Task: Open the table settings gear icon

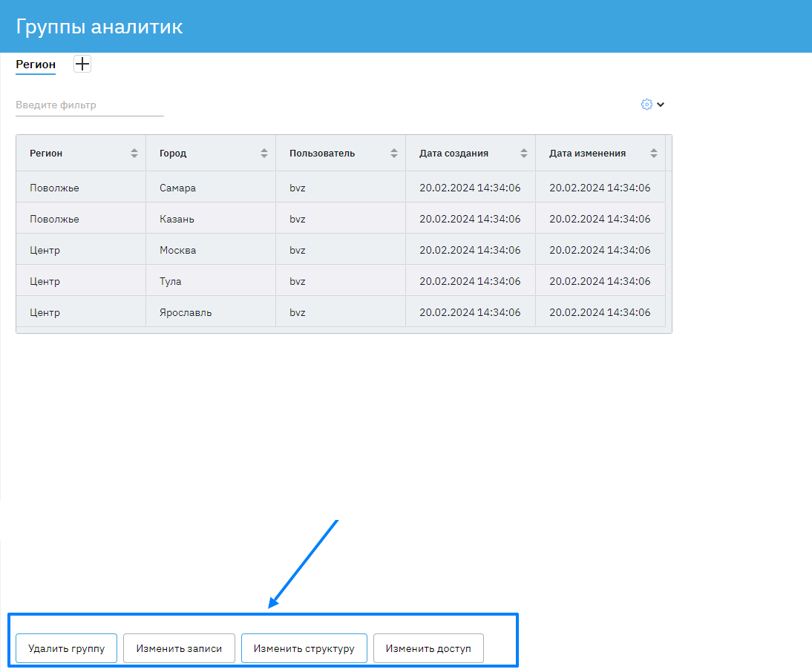Action: (646, 105)
